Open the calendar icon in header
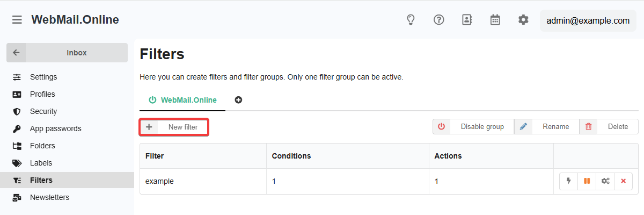 (x=495, y=20)
